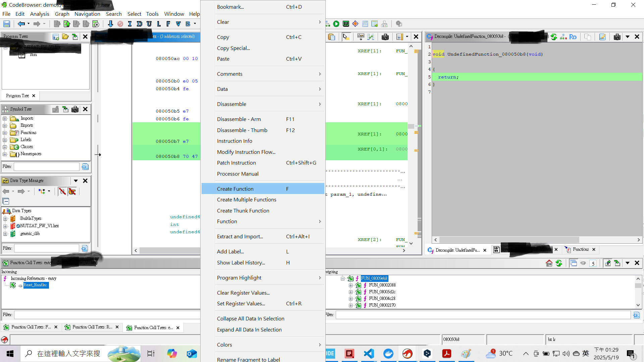Click the 'D' next data toolbar icon
The height and width of the screenshot is (362, 644).
[140, 24]
